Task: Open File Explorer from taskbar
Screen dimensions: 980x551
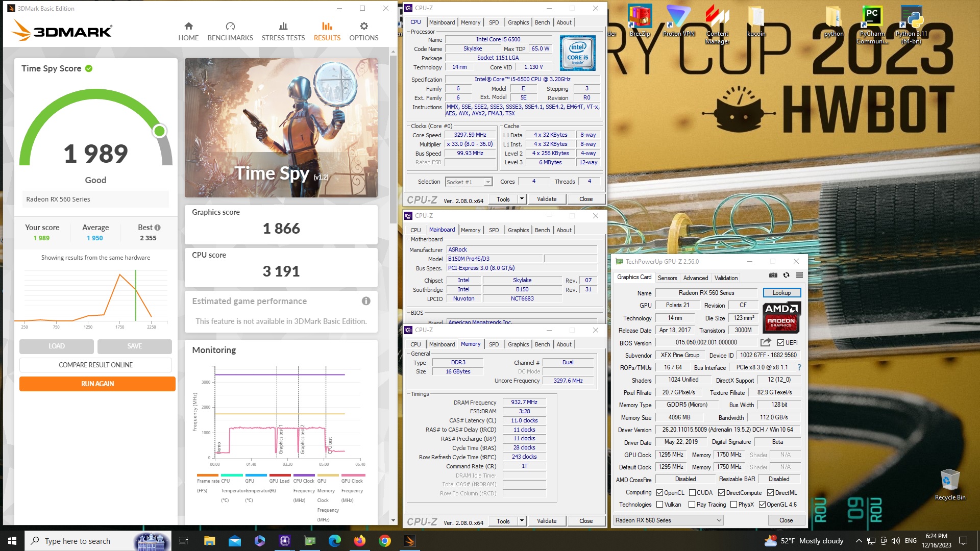Action: pyautogui.click(x=210, y=541)
